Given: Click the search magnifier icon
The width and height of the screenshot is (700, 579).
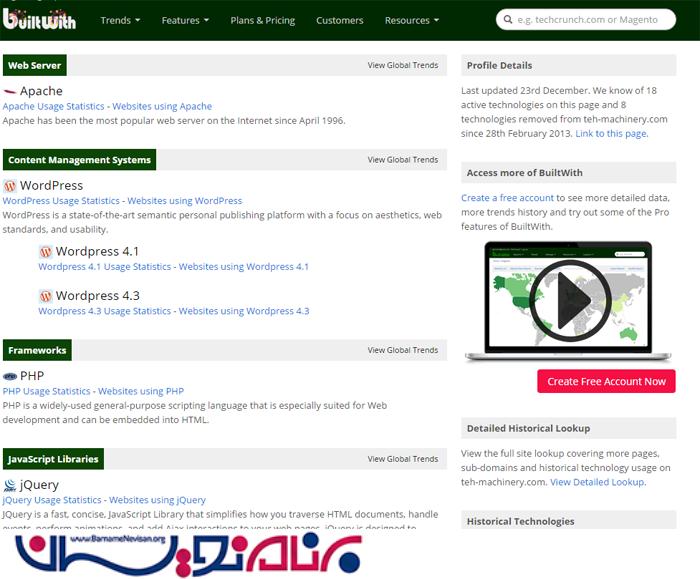Looking at the screenshot, I should coord(508,20).
